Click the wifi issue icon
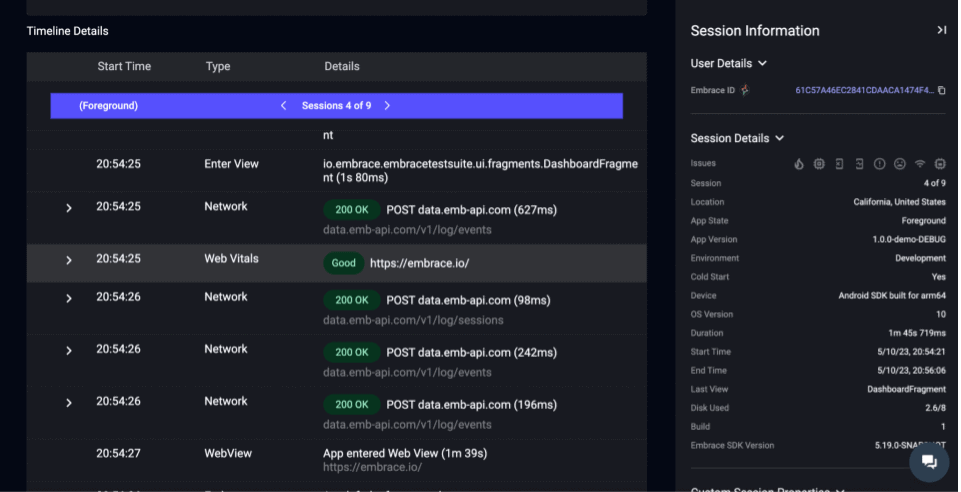 (x=920, y=164)
